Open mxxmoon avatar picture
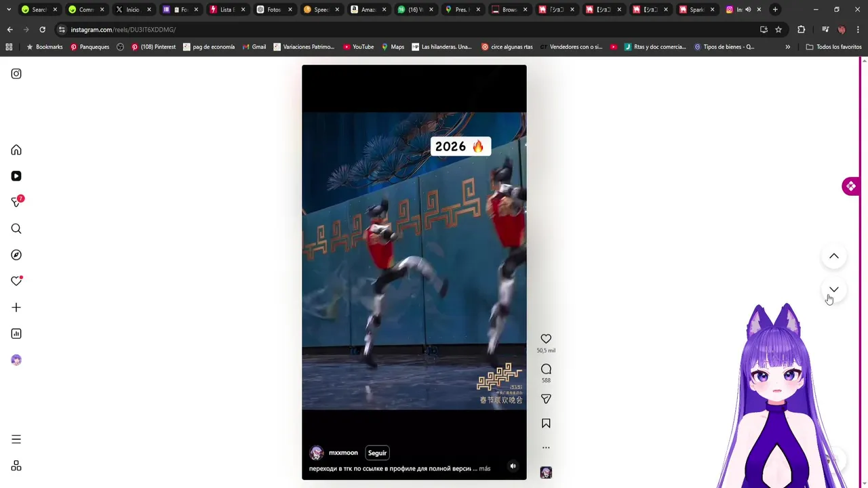Viewport: 868px width, 488px height. tap(317, 453)
